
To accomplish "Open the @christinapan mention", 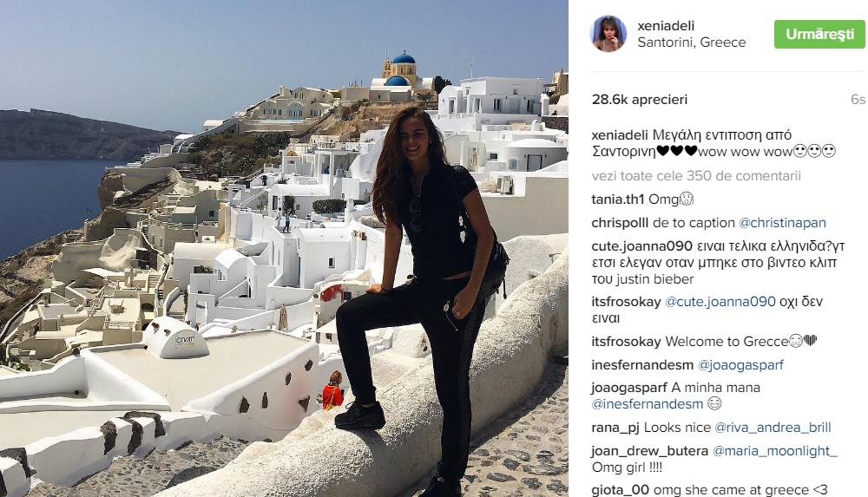I will pyautogui.click(x=782, y=223).
